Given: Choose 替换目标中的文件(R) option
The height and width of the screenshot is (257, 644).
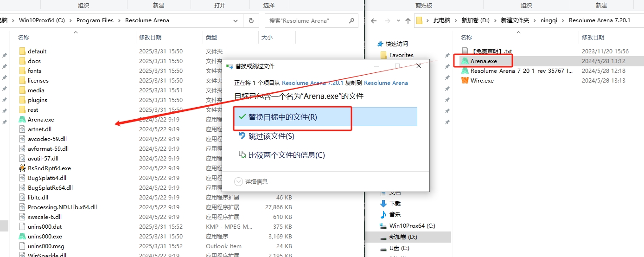Looking at the screenshot, I should [325, 117].
